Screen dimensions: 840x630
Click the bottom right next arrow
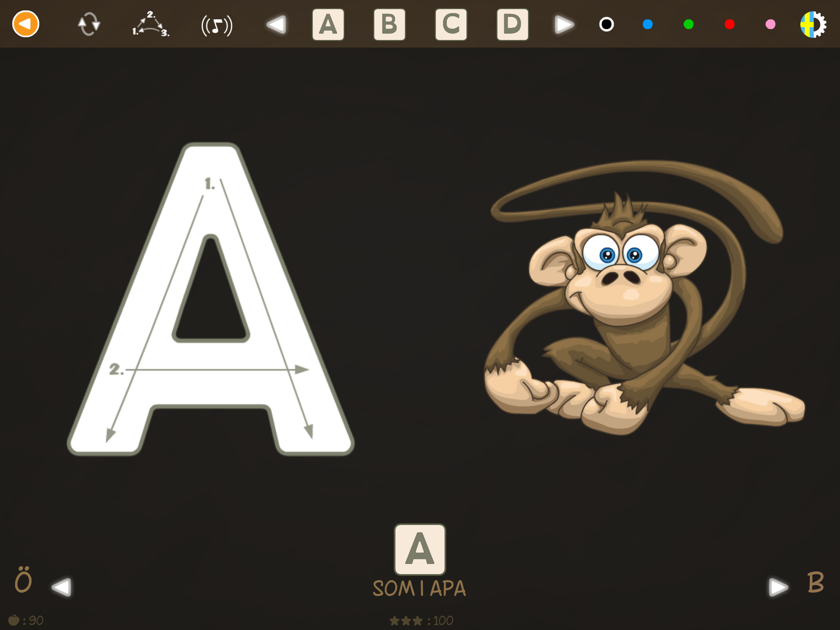tap(778, 587)
